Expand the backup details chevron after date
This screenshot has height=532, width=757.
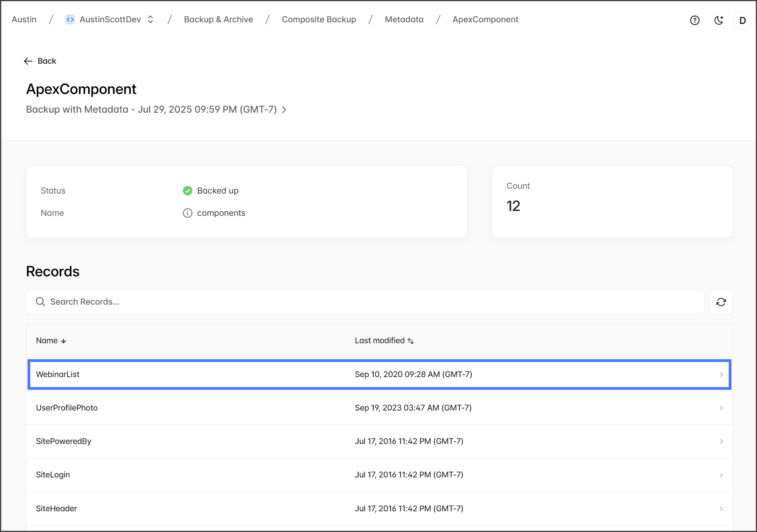(284, 110)
